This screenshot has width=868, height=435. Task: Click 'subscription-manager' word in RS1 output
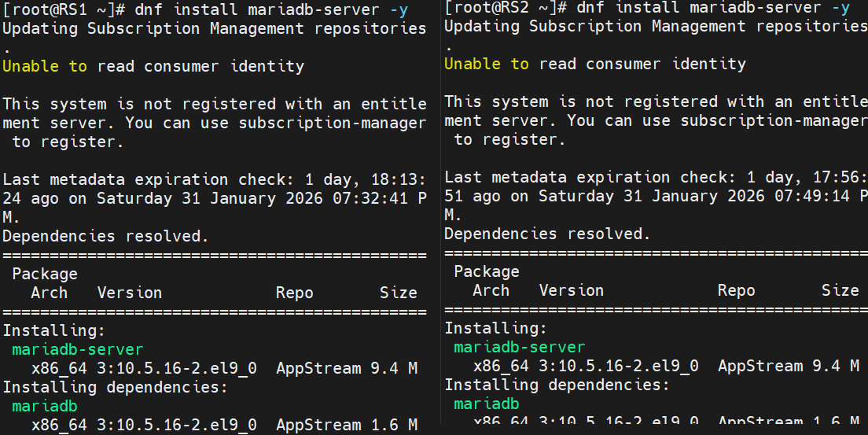pos(333,123)
